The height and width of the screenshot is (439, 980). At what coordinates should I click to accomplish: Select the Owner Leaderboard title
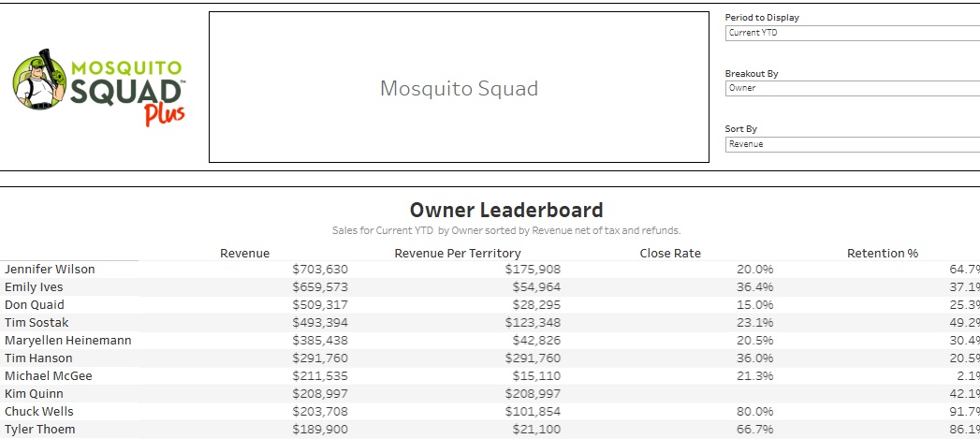click(x=506, y=210)
